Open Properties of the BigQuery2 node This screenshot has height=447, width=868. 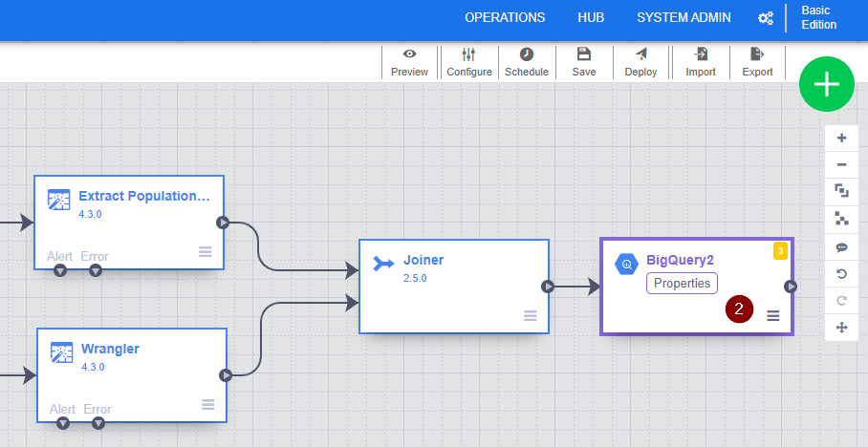[x=682, y=283]
